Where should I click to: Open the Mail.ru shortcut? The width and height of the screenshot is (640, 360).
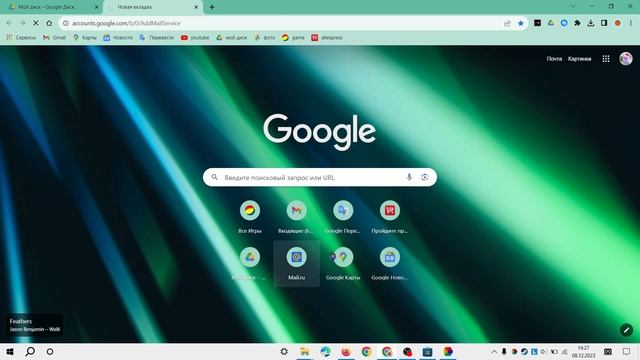pyautogui.click(x=296, y=263)
